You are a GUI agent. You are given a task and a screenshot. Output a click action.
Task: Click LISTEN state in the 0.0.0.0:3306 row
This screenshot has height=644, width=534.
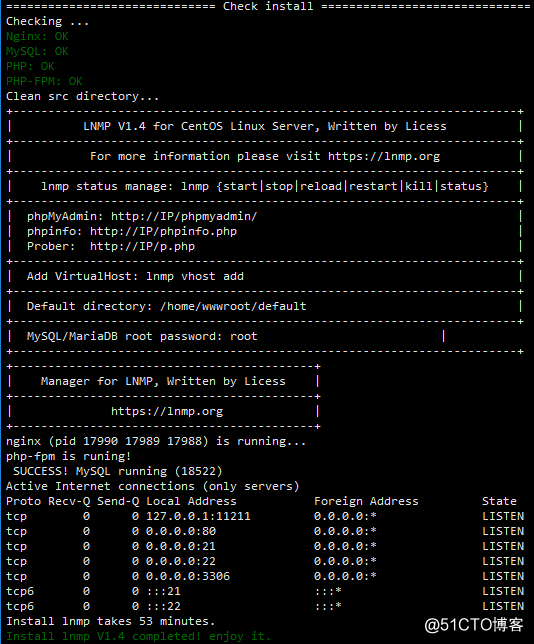click(x=503, y=576)
